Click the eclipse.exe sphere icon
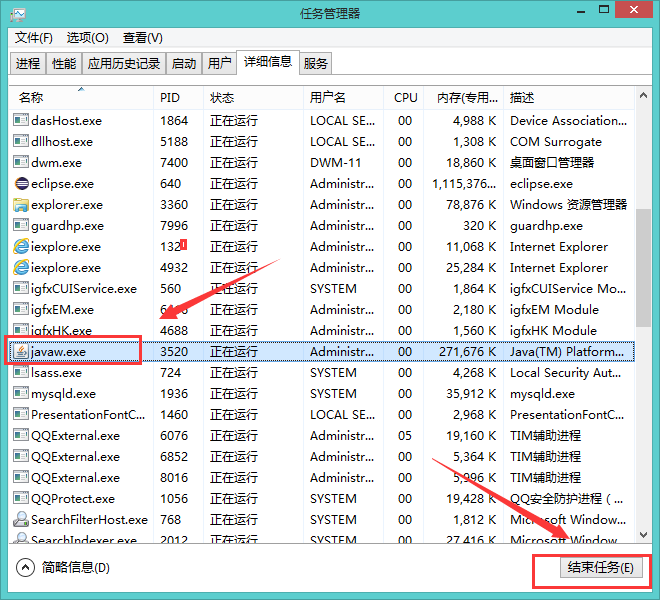The width and height of the screenshot is (660, 600). [21, 183]
